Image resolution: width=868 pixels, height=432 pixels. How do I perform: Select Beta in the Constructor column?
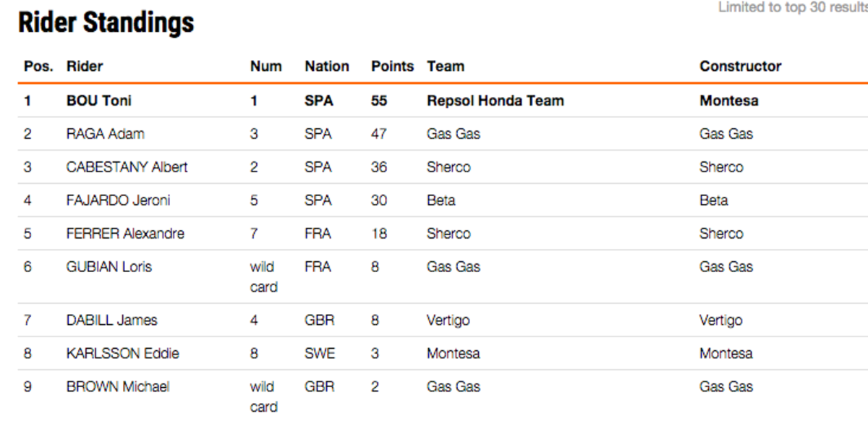[x=714, y=200]
